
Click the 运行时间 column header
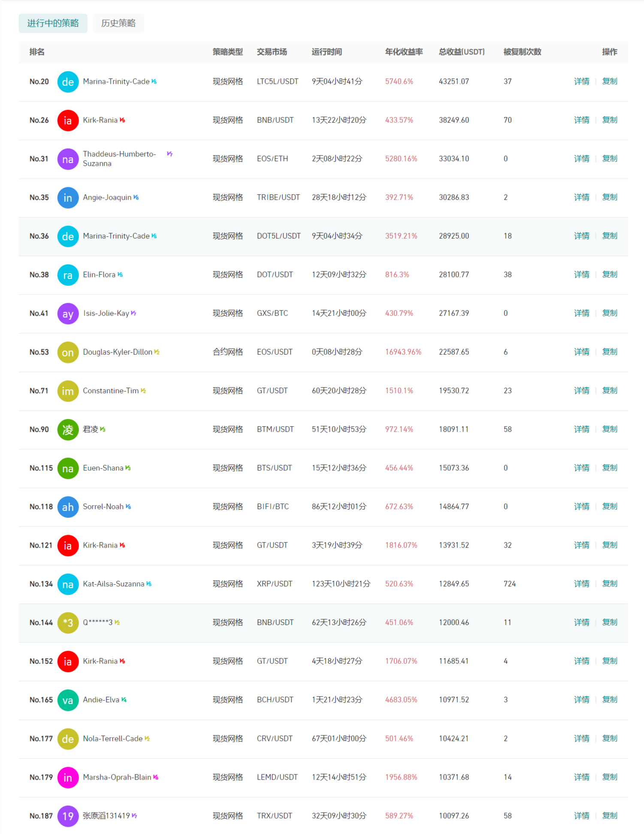(327, 52)
